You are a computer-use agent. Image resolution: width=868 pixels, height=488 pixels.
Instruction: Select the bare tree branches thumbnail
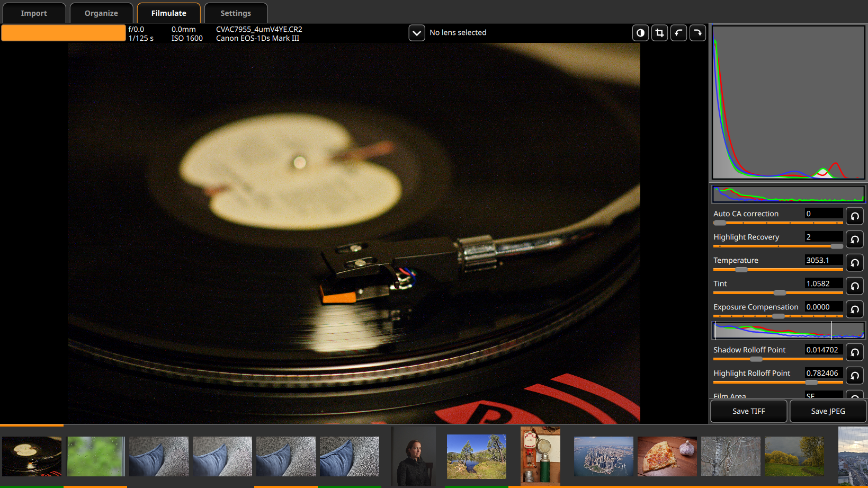[x=731, y=456]
